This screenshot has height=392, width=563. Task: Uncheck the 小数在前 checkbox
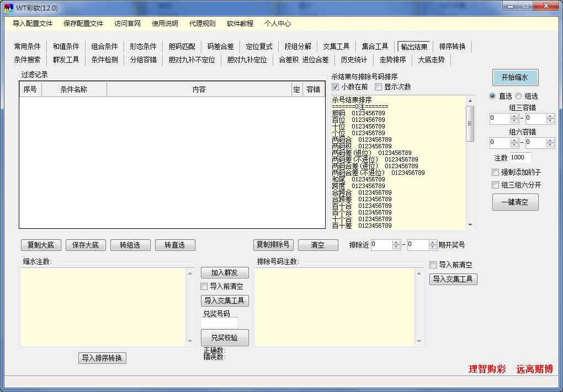(335, 87)
